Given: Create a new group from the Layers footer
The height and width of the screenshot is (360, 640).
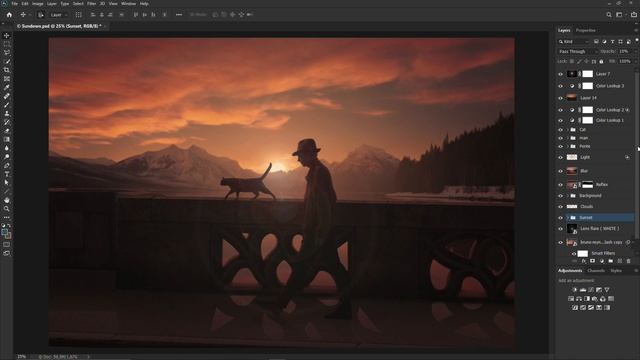Looking at the screenshot, I should 611,261.
